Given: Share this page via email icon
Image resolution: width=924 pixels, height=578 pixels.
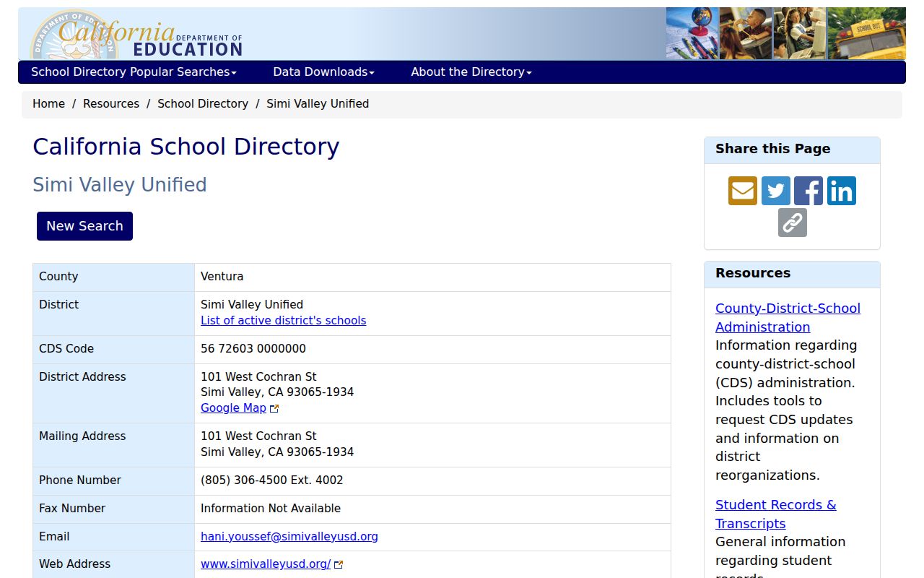Looking at the screenshot, I should 742,191.
